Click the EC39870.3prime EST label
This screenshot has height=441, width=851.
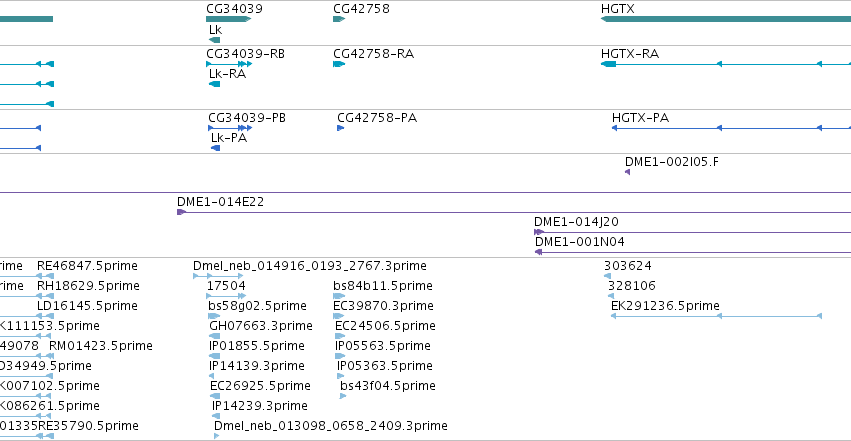click(383, 306)
